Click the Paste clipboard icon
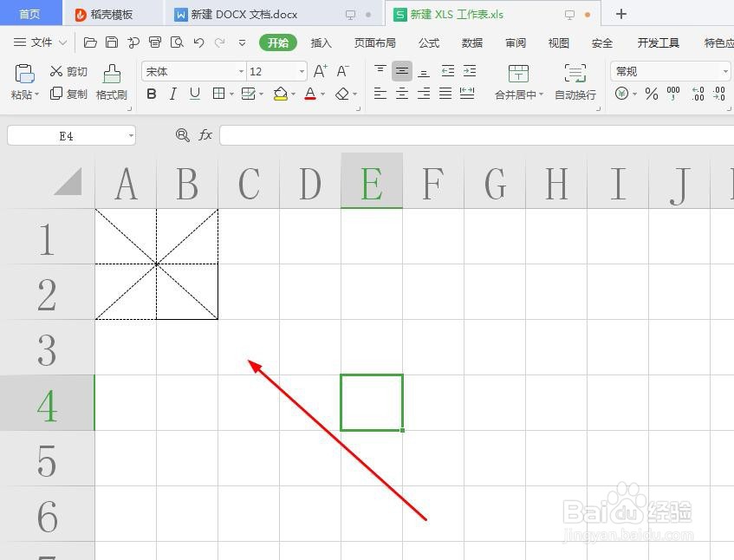Screen dimensions: 734x560 [x=24, y=74]
